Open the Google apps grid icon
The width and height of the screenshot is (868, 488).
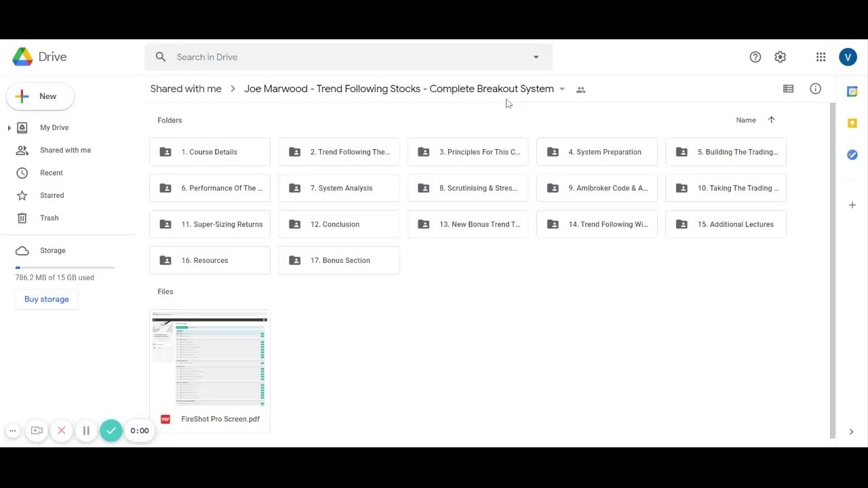point(821,57)
